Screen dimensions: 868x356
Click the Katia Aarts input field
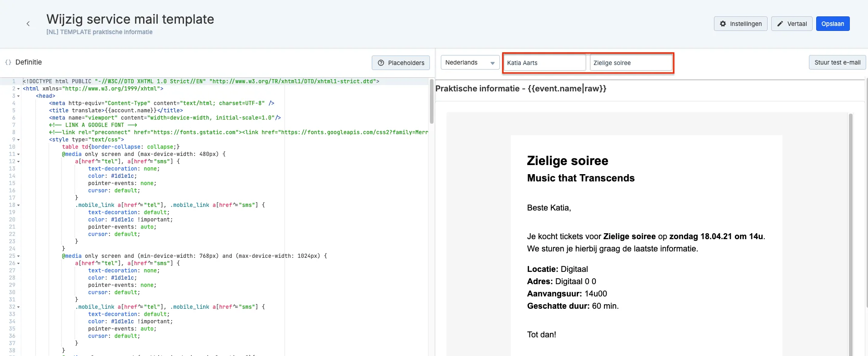pyautogui.click(x=544, y=63)
